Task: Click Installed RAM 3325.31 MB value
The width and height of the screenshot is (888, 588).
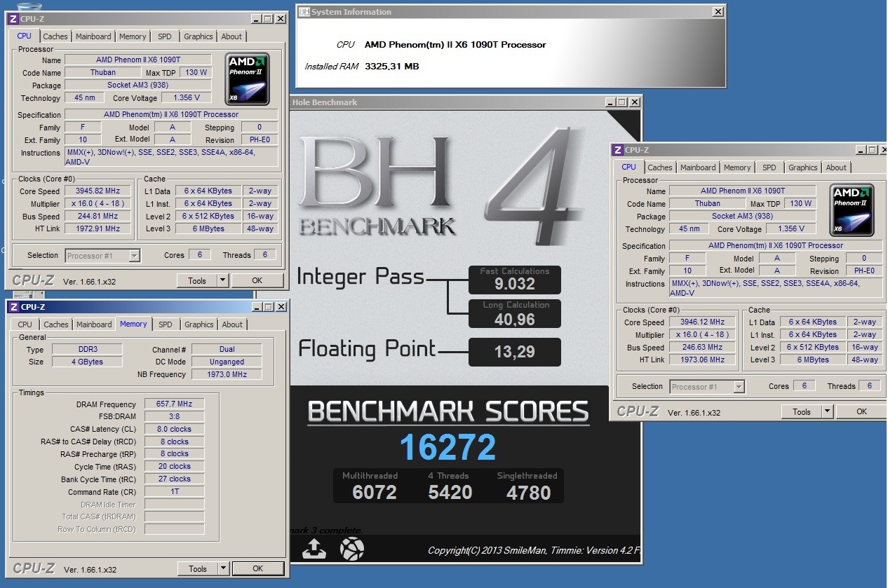Action: click(392, 66)
